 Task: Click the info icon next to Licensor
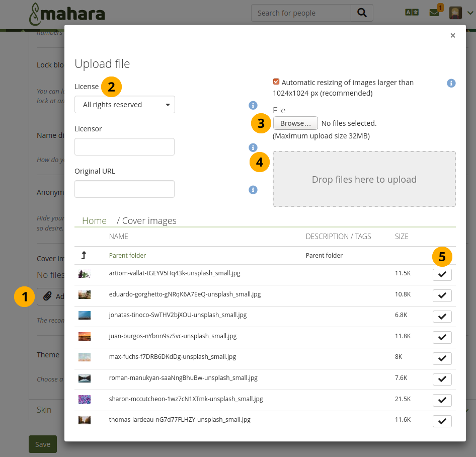pyautogui.click(x=253, y=147)
